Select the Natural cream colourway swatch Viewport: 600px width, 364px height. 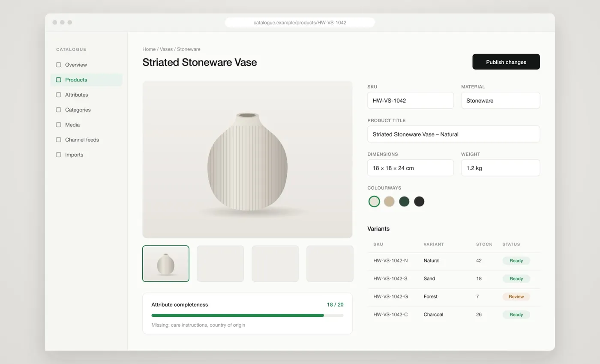pyautogui.click(x=374, y=201)
